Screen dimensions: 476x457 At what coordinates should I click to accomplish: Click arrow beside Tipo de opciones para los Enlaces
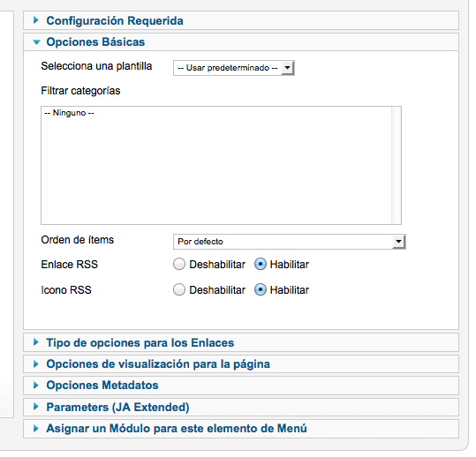pos(36,342)
